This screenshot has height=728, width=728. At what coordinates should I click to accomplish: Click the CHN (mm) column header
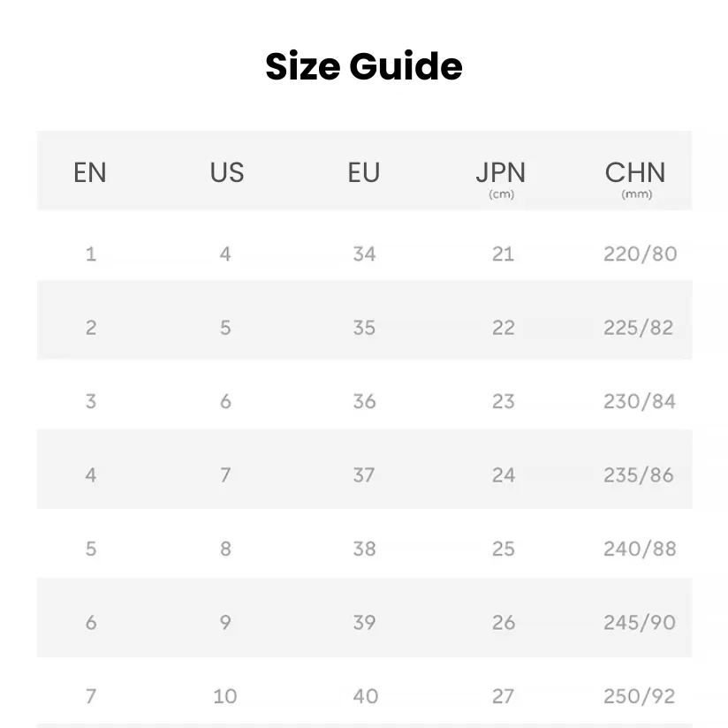635,179
